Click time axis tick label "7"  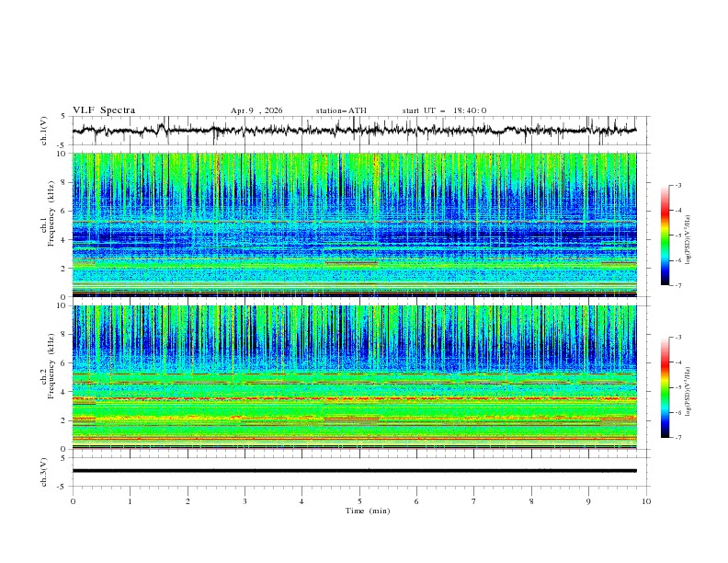click(x=474, y=501)
